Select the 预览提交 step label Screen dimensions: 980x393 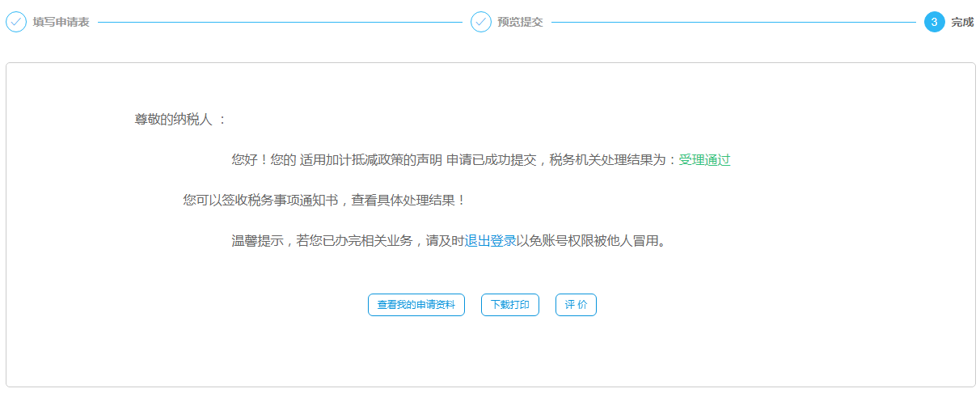tap(520, 23)
